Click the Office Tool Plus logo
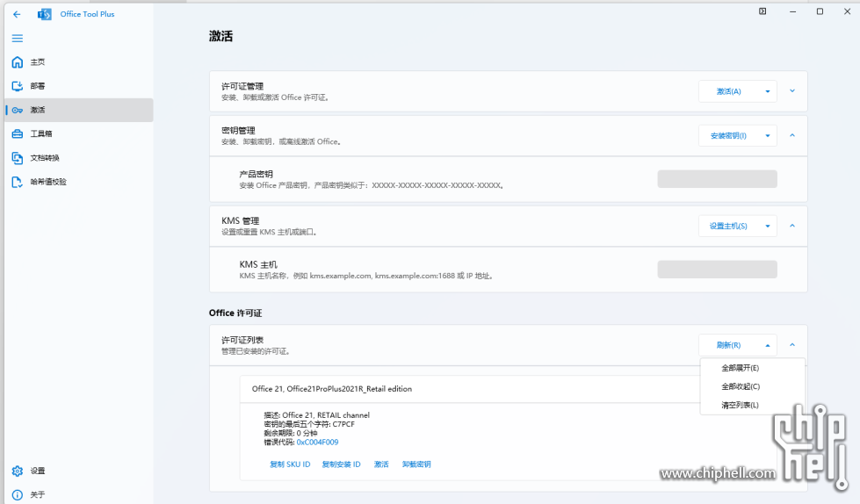 coord(45,14)
